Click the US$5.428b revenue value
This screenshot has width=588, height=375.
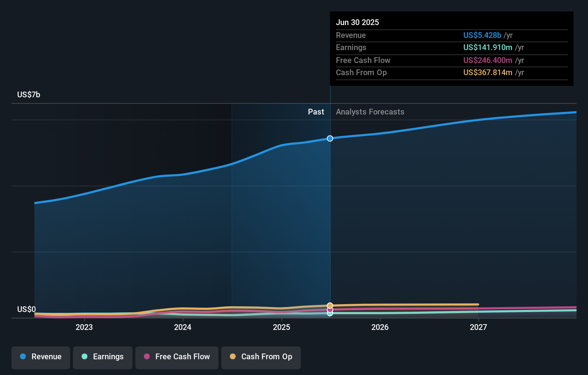pyautogui.click(x=482, y=35)
